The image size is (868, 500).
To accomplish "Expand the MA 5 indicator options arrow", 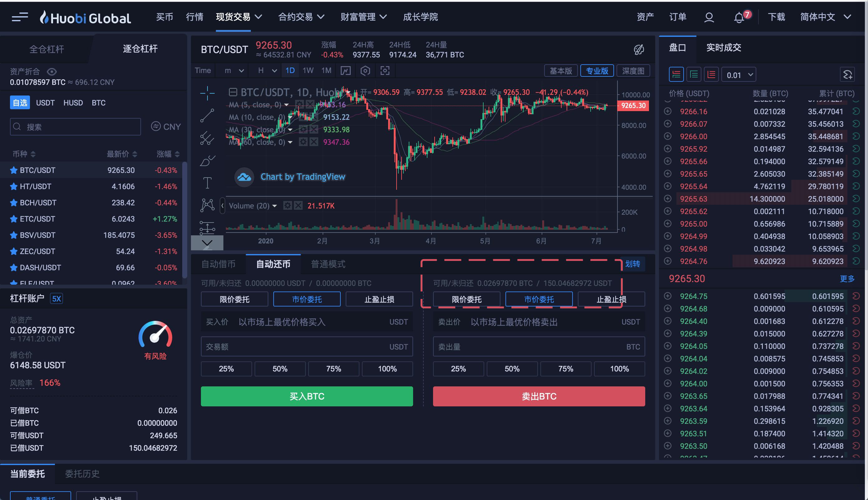I will 286,105.
